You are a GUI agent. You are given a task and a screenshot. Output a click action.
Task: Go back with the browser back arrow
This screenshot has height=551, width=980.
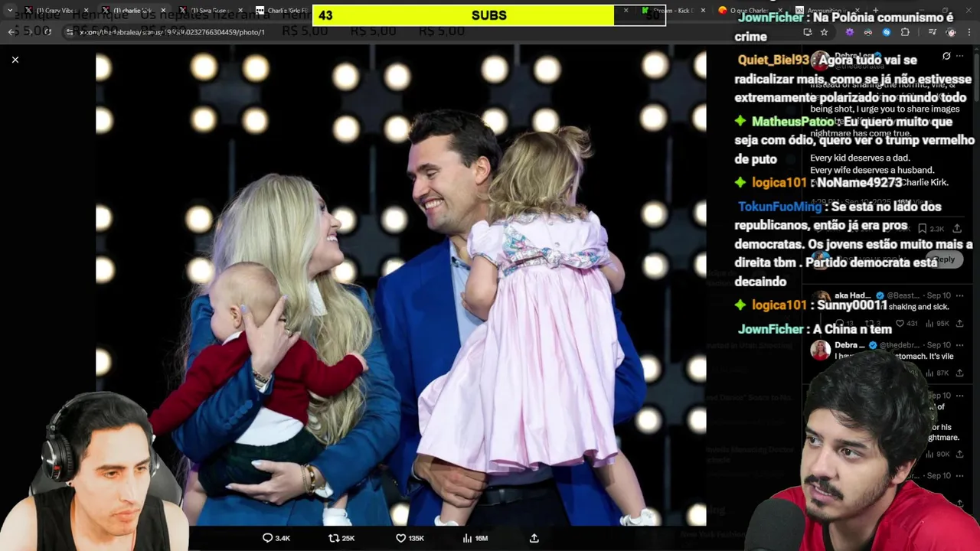coord(11,32)
